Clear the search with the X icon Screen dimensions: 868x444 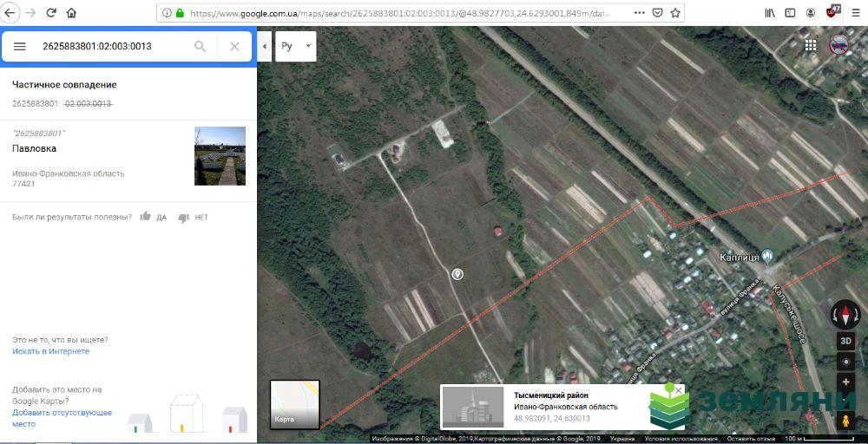point(234,47)
